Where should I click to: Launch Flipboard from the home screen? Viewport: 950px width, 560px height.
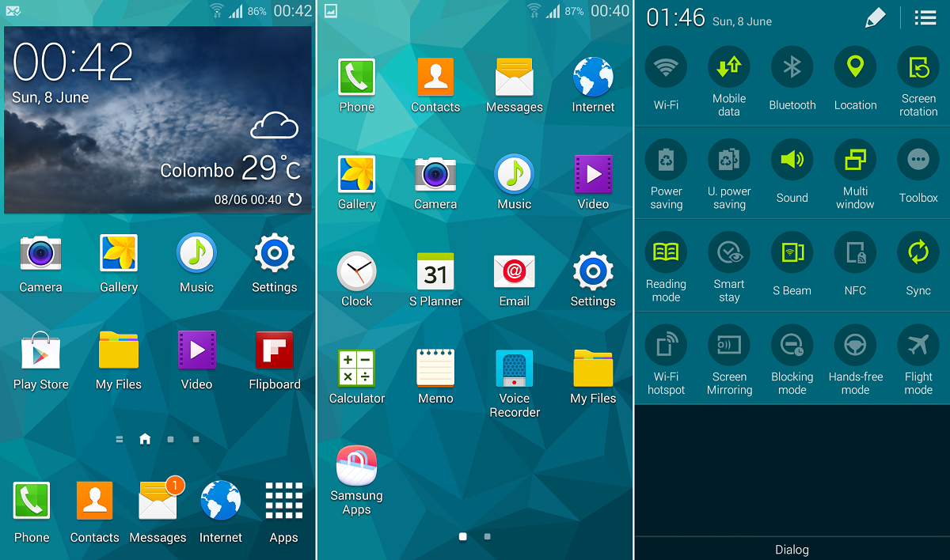(x=274, y=351)
